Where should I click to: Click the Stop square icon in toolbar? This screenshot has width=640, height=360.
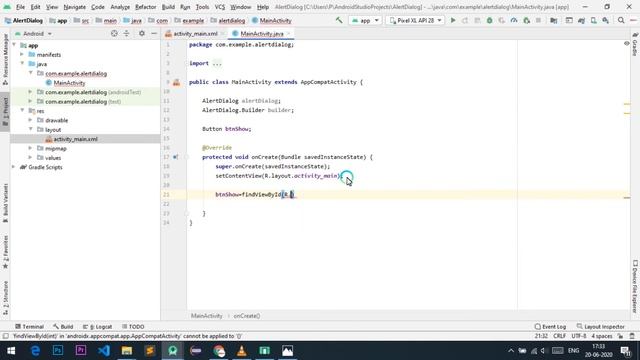pos(538,20)
